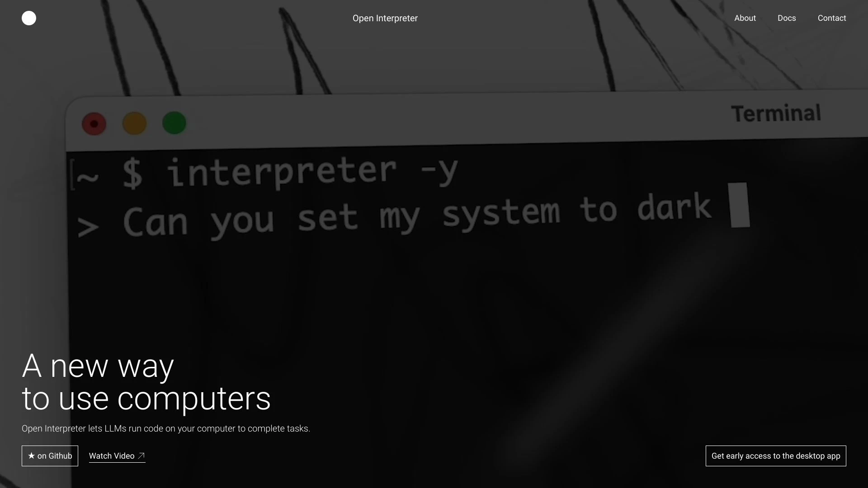Click the About navigation menu item
Viewport: 868px width, 488px height.
[x=745, y=18]
